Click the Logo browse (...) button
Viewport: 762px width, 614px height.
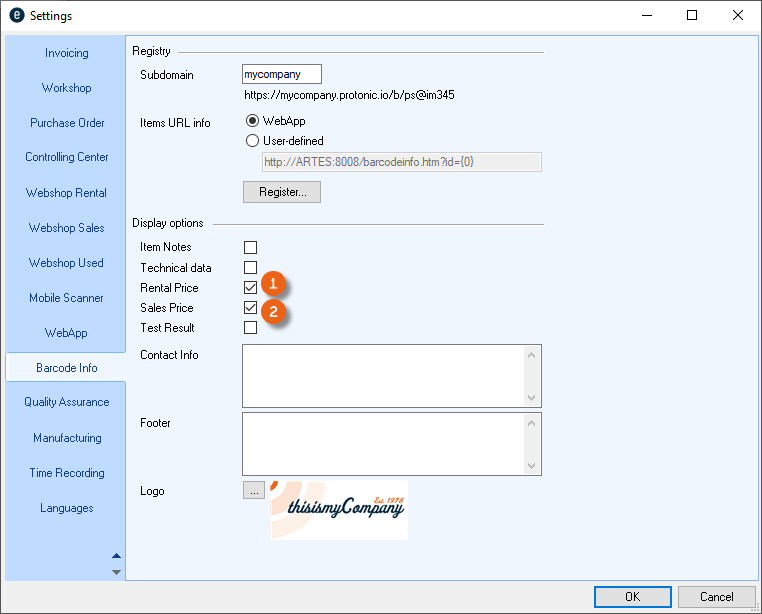(253, 491)
